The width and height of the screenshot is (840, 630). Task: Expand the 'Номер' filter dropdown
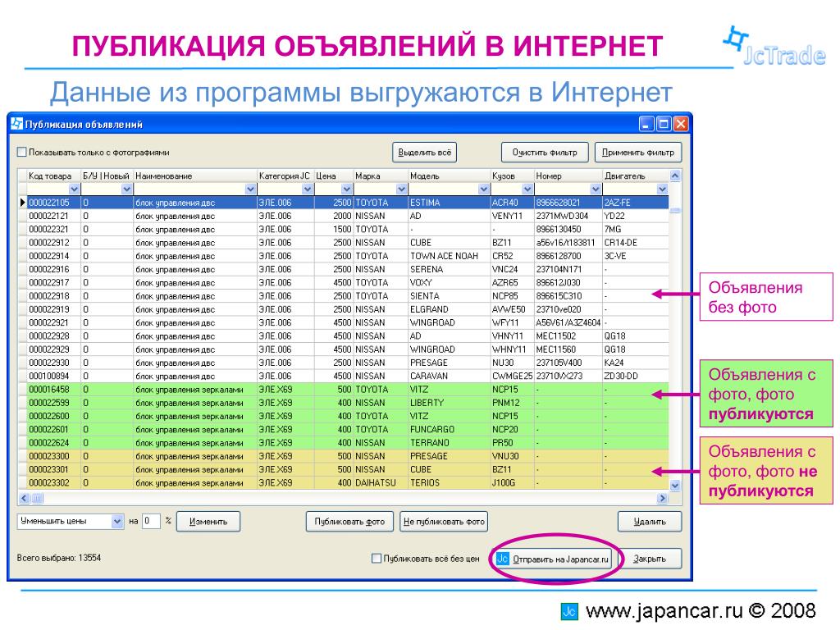click(x=596, y=189)
